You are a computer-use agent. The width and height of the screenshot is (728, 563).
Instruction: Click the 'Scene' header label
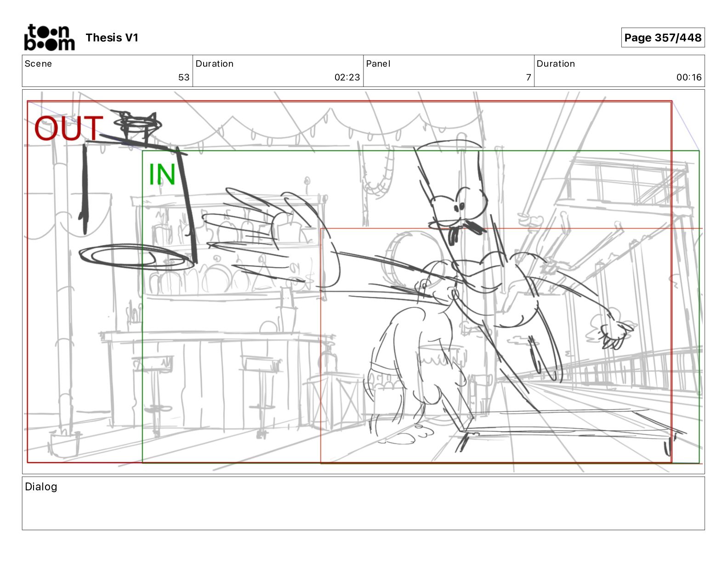(38, 63)
